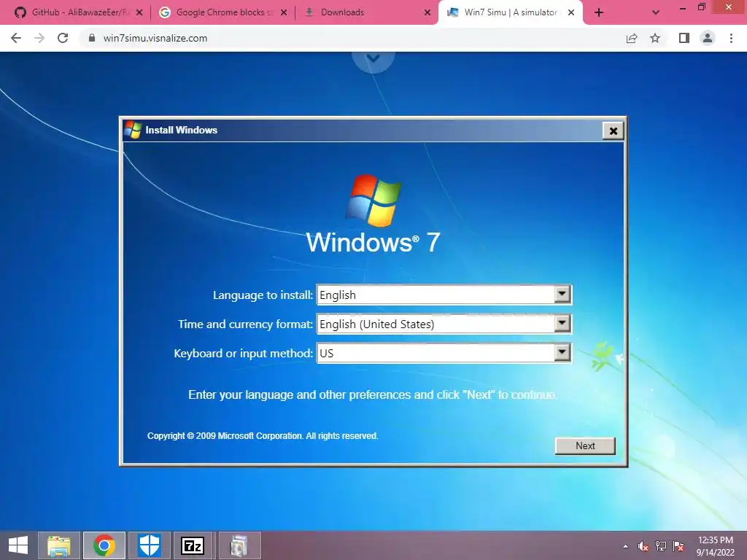Switch to Google Chrome blocks tab
This screenshot has width=747, height=560.
coord(223,12)
